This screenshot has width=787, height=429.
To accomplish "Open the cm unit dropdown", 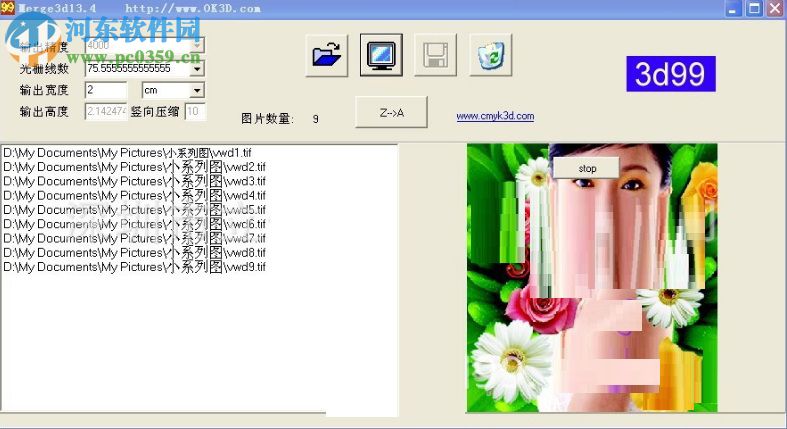I will (197, 90).
